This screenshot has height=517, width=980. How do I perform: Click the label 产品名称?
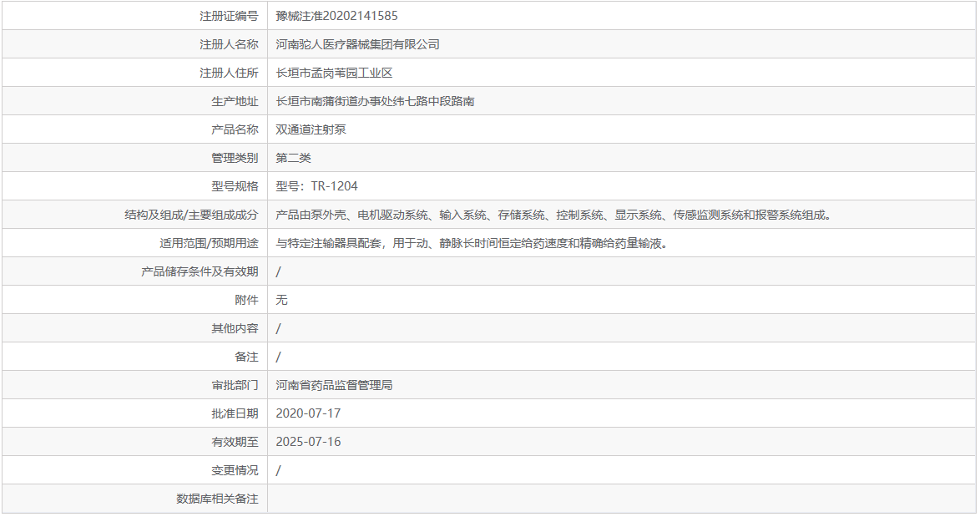pos(235,129)
